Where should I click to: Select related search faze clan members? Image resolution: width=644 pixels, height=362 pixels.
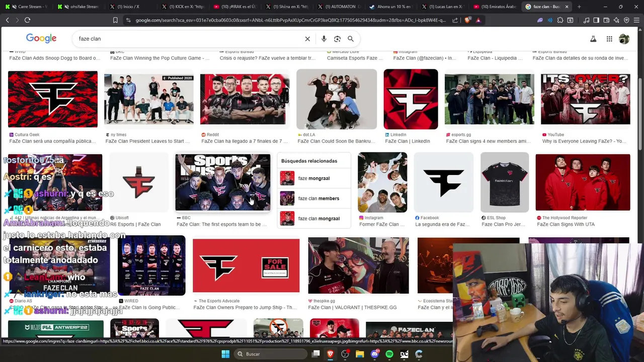coord(314,199)
